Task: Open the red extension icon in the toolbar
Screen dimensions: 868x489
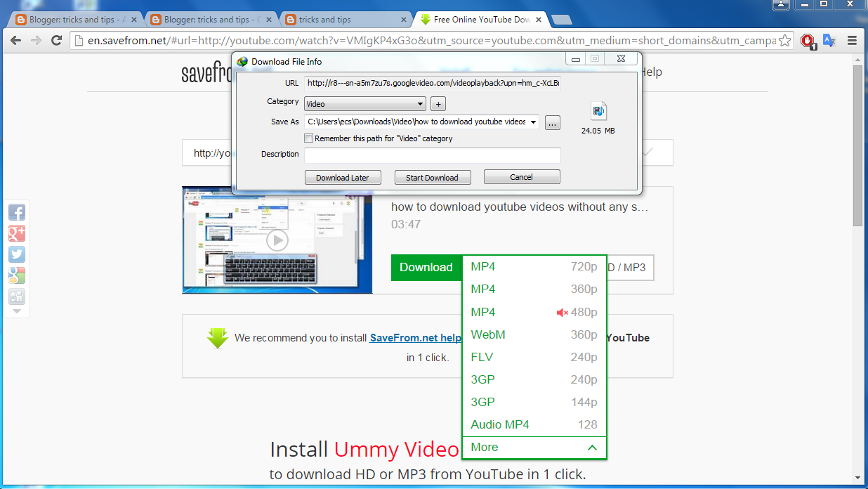Action: point(808,41)
